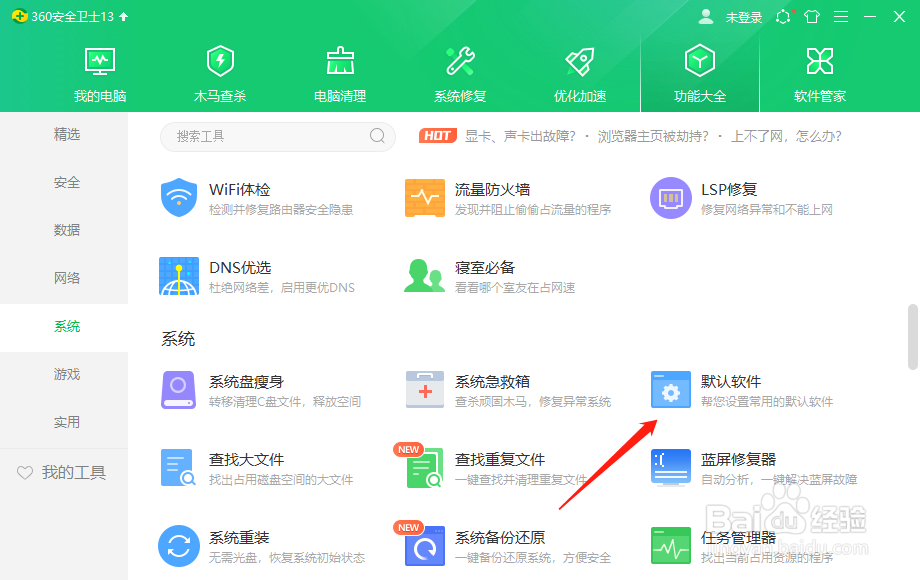The height and width of the screenshot is (580, 920).
Task: Switch to the 安全 sidebar category
Action: coord(67,182)
